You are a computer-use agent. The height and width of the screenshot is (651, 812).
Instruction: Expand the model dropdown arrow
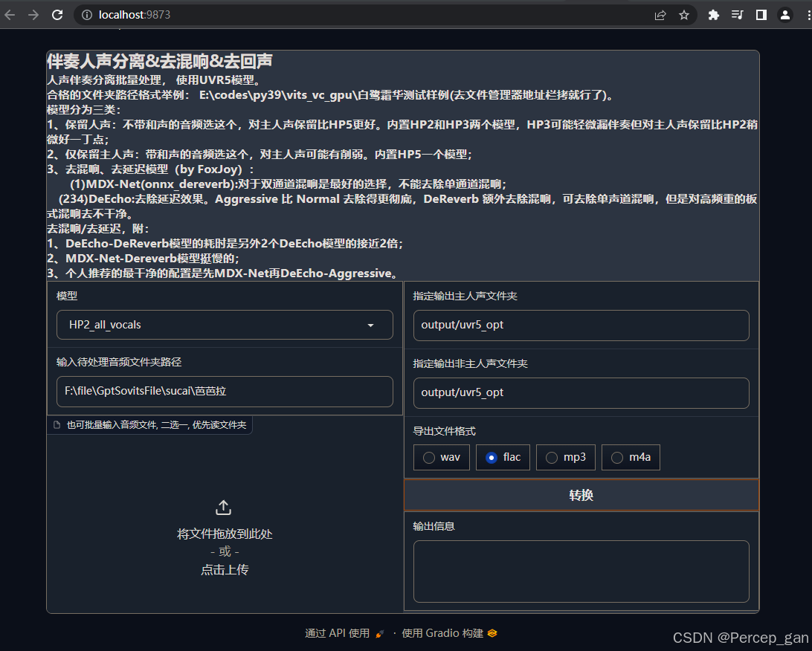tap(371, 325)
